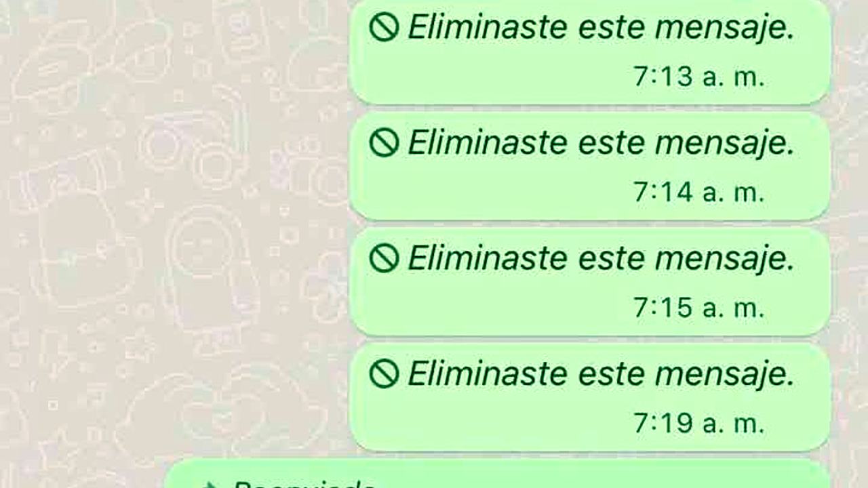Tap the deleted icon on 7:15 message

[x=384, y=258]
